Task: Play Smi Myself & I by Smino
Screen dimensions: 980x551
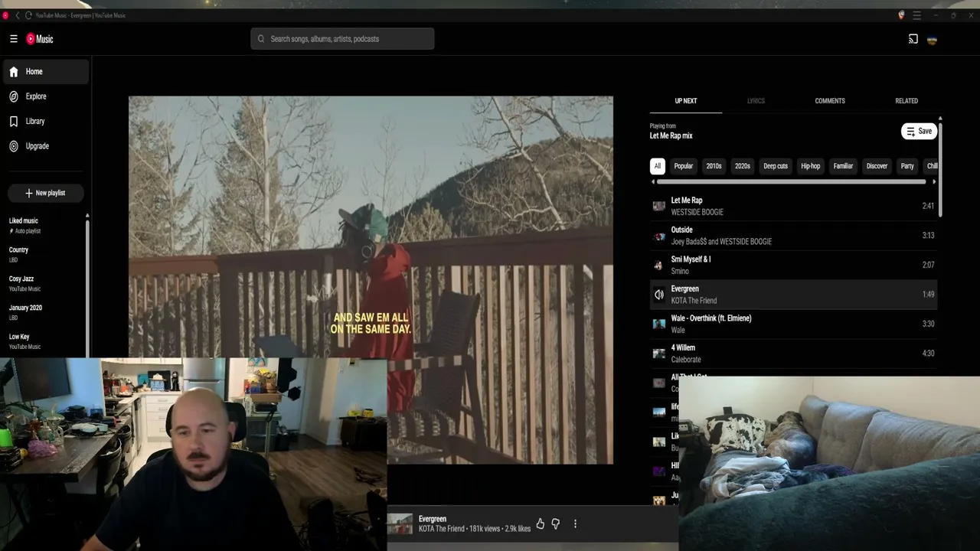Action: coord(793,265)
